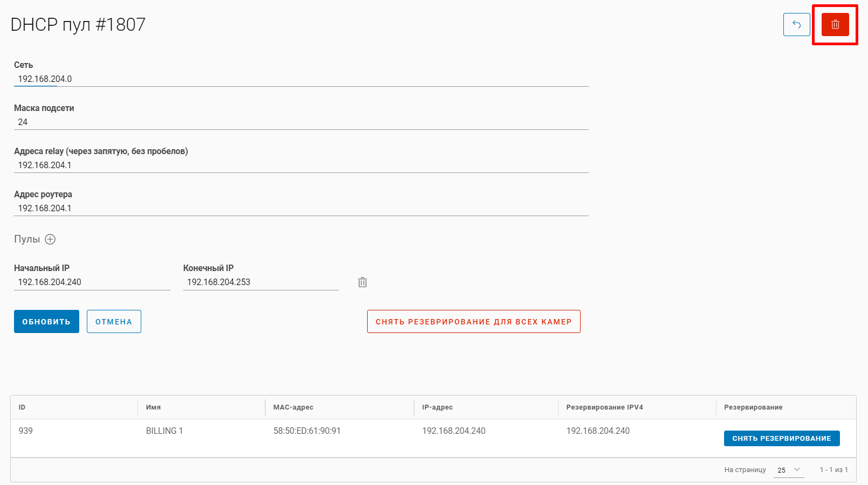Viewport: 868px width, 485px height.
Task: Click the red delete pool trash icon
Action: tap(835, 25)
